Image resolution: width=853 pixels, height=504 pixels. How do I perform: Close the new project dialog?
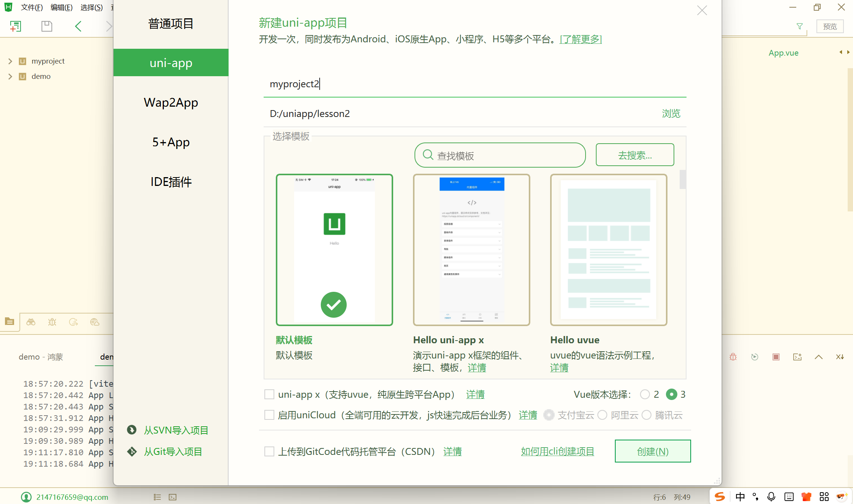pos(702,10)
